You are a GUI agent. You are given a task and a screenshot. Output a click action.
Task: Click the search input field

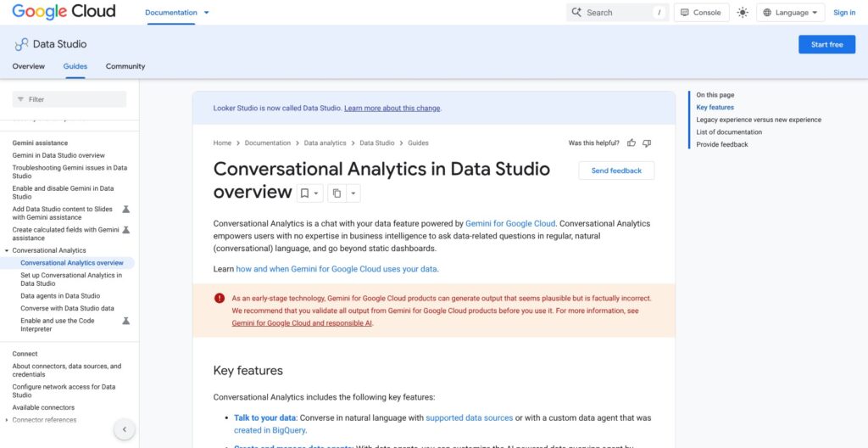coord(617,12)
